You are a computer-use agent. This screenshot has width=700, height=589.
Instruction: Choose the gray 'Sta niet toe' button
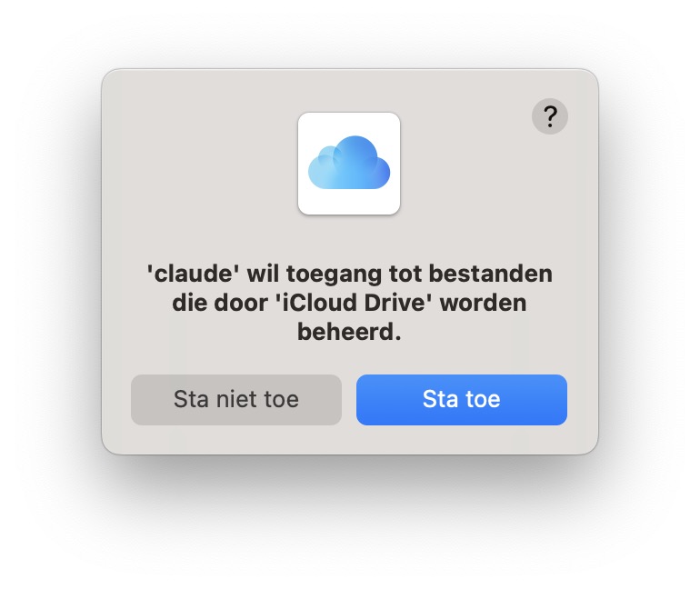click(236, 399)
